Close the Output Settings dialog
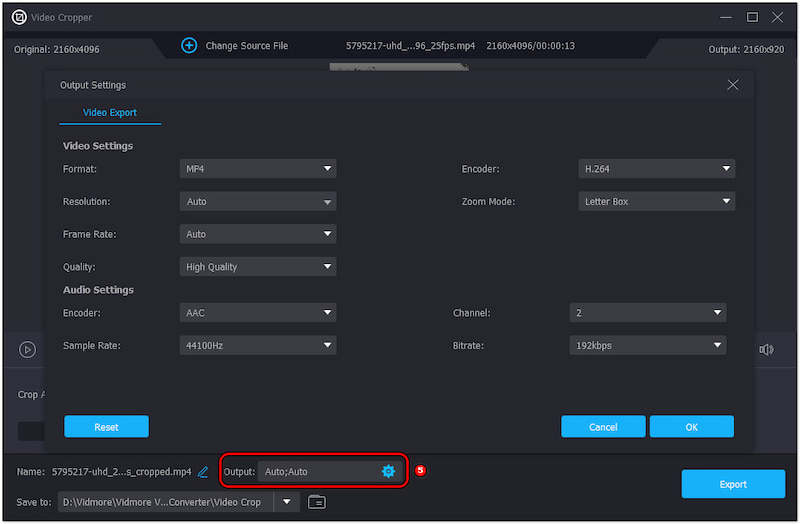This screenshot has height=524, width=800. click(733, 86)
